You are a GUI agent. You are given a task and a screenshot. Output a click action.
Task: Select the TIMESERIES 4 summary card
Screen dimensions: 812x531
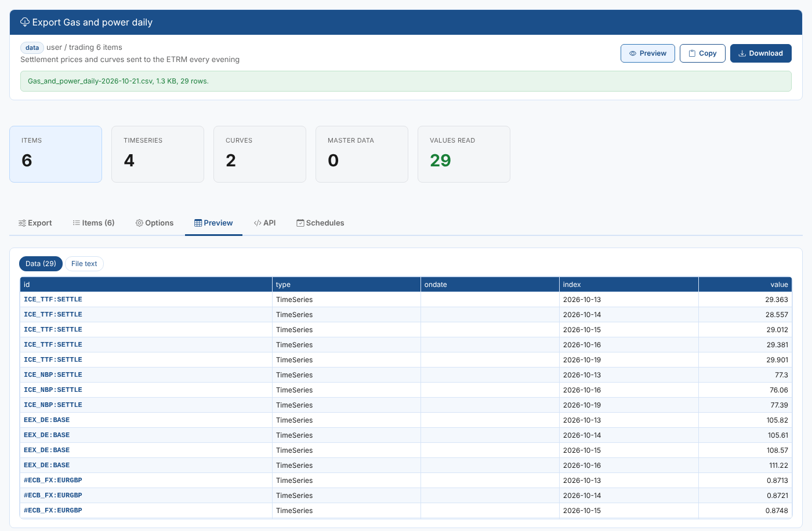(x=158, y=154)
